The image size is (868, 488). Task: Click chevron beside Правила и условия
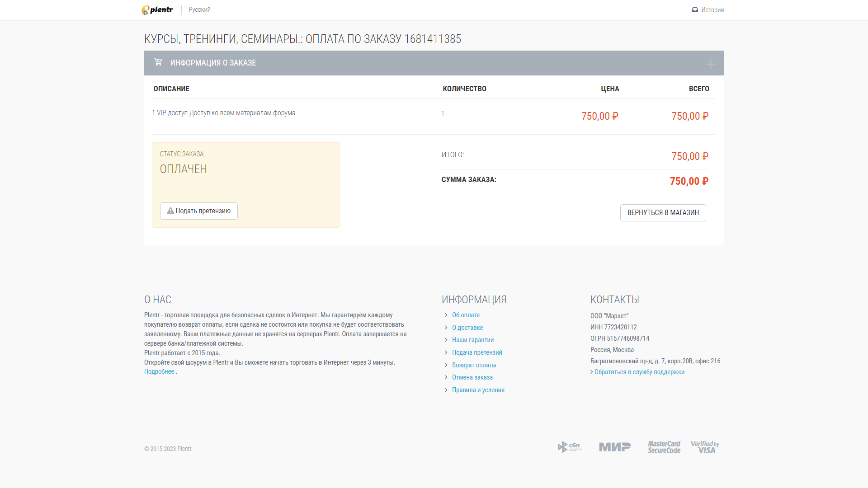(446, 390)
